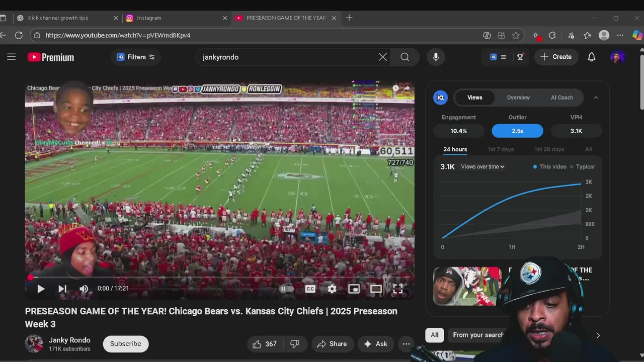This screenshot has width=644, height=362.
Task: Open the Filters button
Action: pyautogui.click(x=136, y=57)
